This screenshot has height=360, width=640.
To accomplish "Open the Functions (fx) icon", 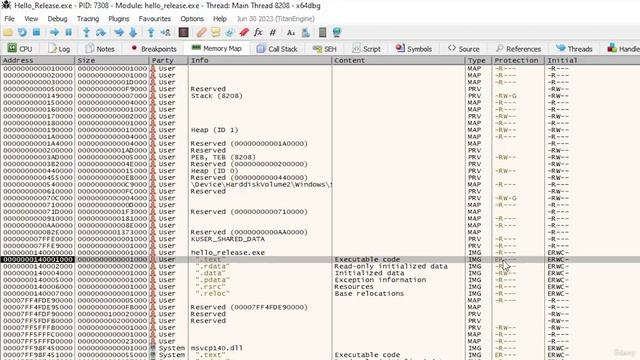I will coord(258,32).
